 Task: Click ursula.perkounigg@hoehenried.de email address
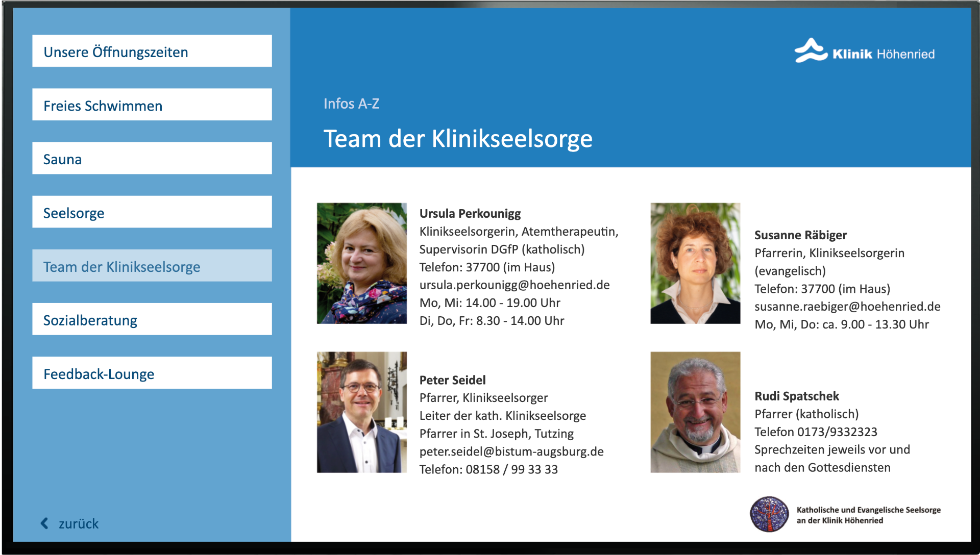pyautogui.click(x=514, y=285)
